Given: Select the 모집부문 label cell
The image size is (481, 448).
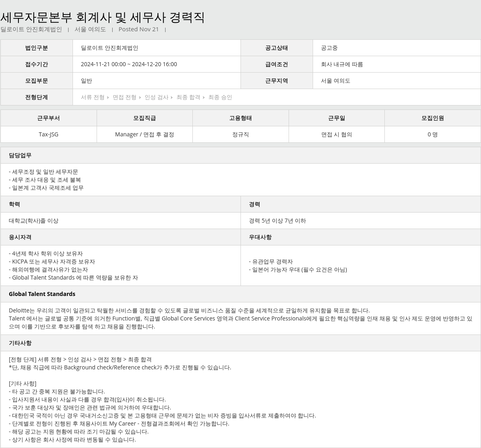Looking at the screenshot, I should point(36,81).
